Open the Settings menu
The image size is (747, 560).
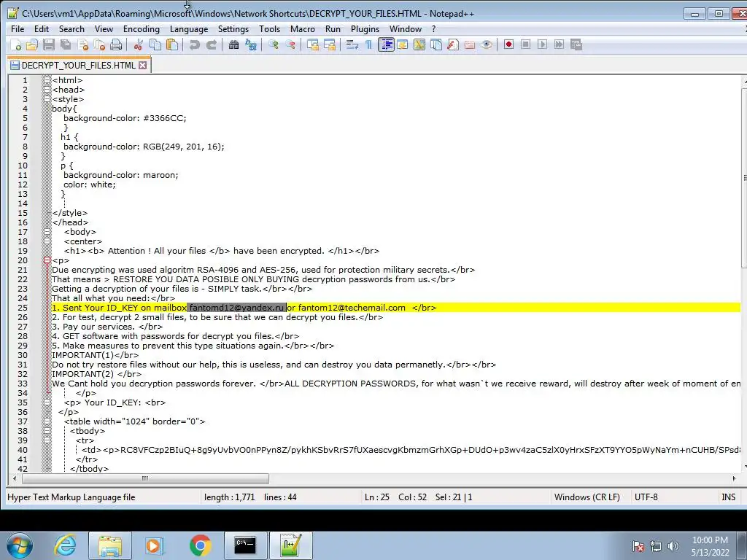pyautogui.click(x=233, y=29)
